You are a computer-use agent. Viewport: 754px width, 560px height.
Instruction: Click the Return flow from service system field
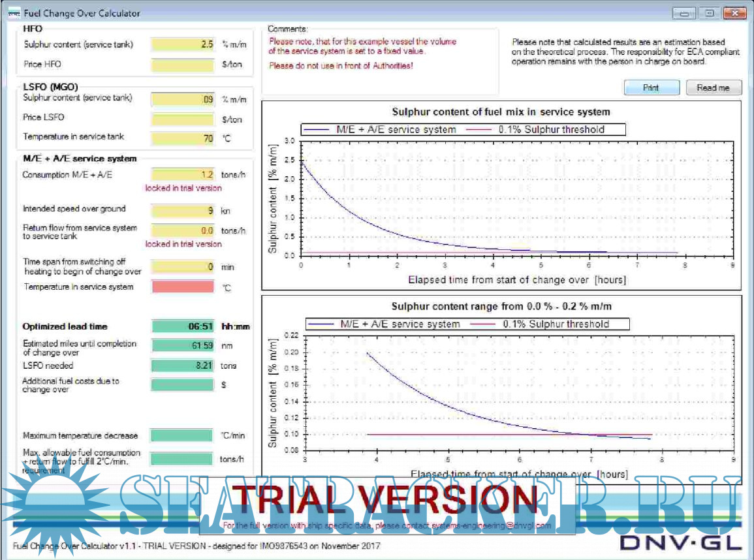pyautogui.click(x=182, y=230)
